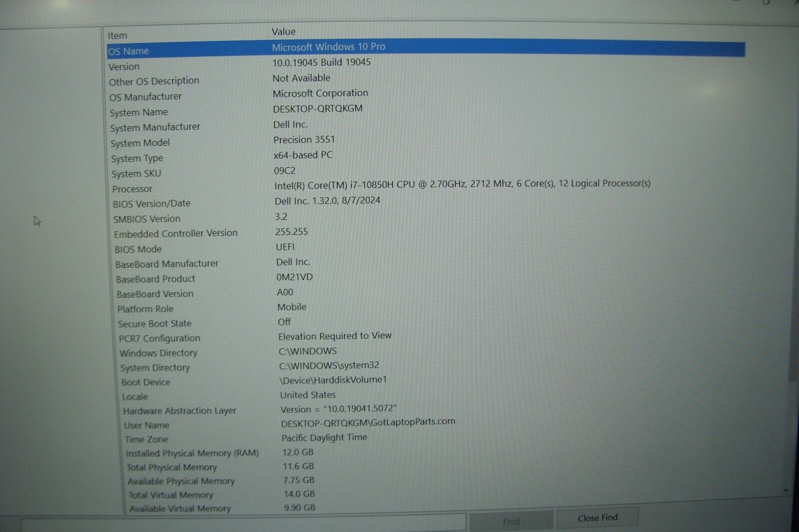The height and width of the screenshot is (532, 799).
Task: Select the System Model Precision 3551 row
Action: pyautogui.click(x=200, y=141)
